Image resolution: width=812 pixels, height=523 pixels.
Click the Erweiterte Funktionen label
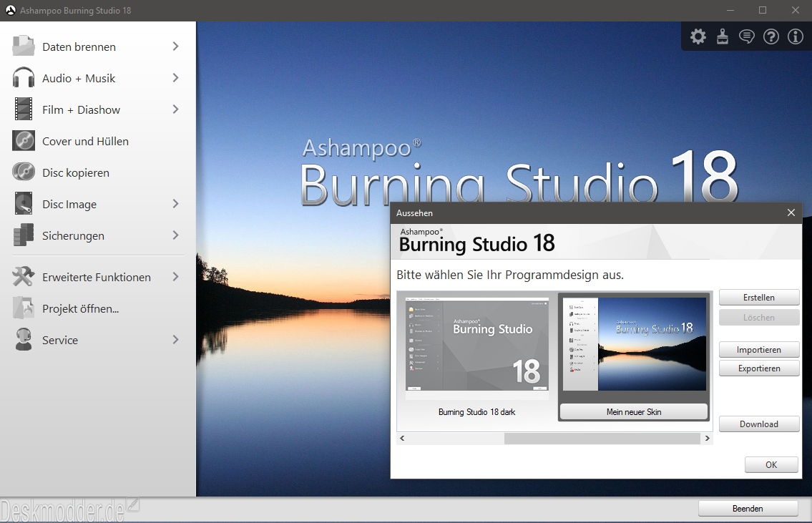click(97, 278)
